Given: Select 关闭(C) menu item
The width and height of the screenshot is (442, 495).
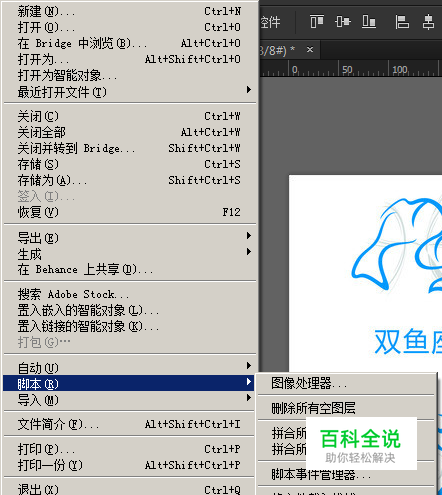Looking at the screenshot, I should (x=129, y=116).
